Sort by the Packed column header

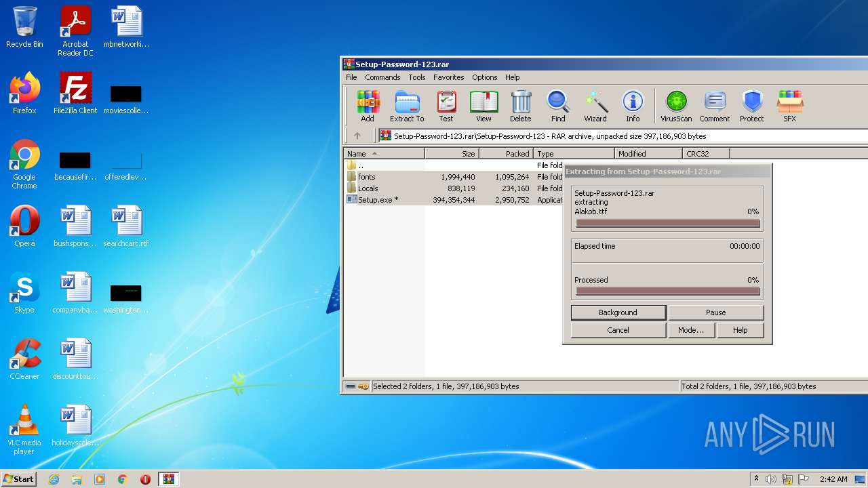pyautogui.click(x=507, y=154)
